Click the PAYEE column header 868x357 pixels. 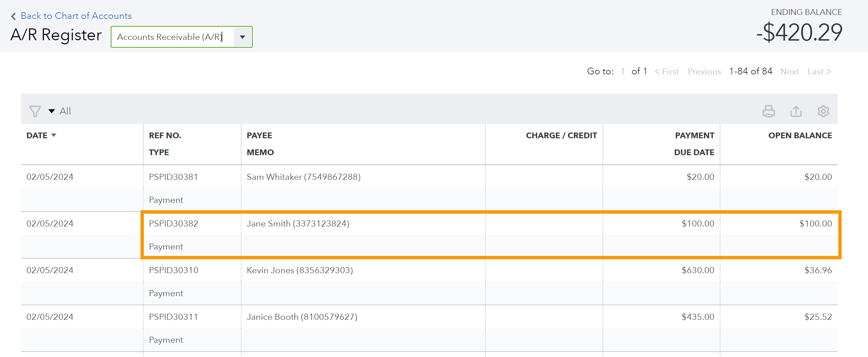tap(259, 136)
